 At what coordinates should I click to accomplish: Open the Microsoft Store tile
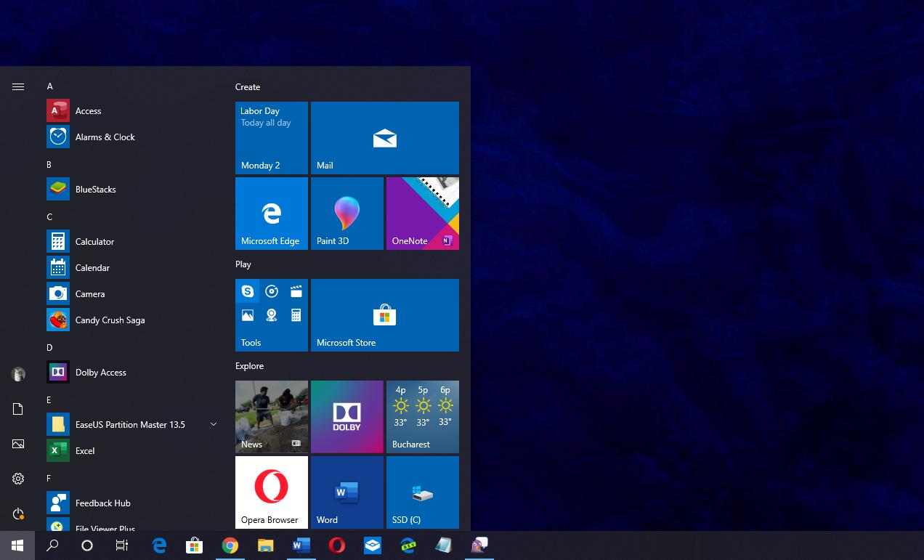coord(385,315)
